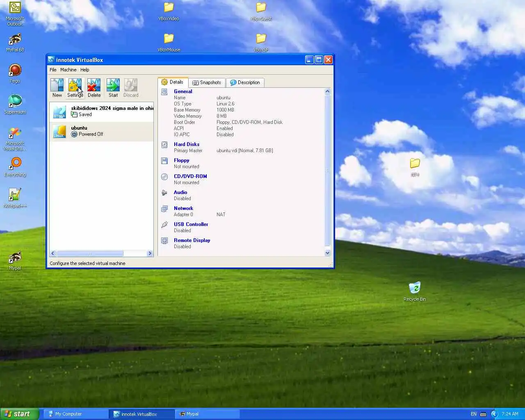The width and height of the screenshot is (525, 420).
Task: Click the VM list horizontal scrollbar thumb
Action: (89, 253)
